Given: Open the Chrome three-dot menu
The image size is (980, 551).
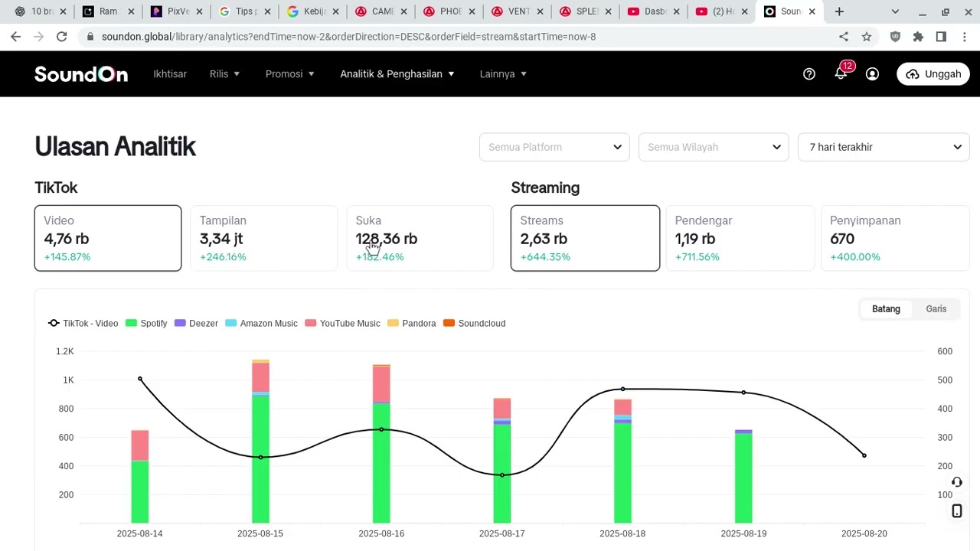Looking at the screenshot, I should (x=965, y=37).
